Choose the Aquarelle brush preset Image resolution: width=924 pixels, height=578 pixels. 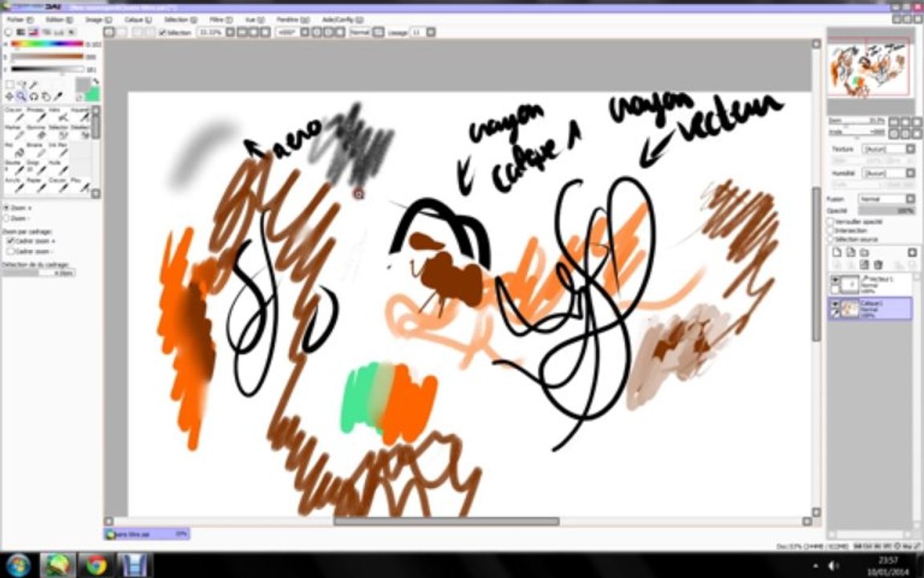(x=79, y=115)
